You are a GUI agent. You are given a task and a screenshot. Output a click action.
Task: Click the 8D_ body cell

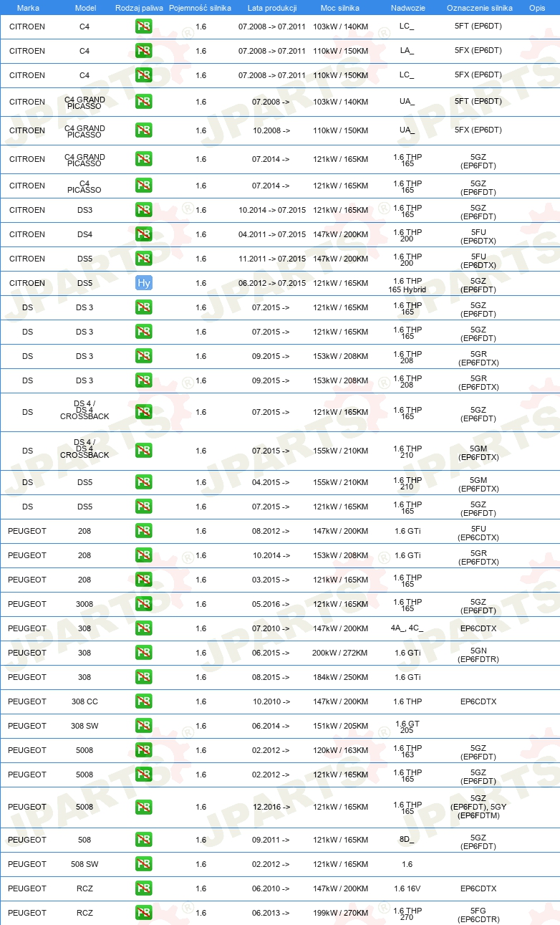tap(407, 840)
